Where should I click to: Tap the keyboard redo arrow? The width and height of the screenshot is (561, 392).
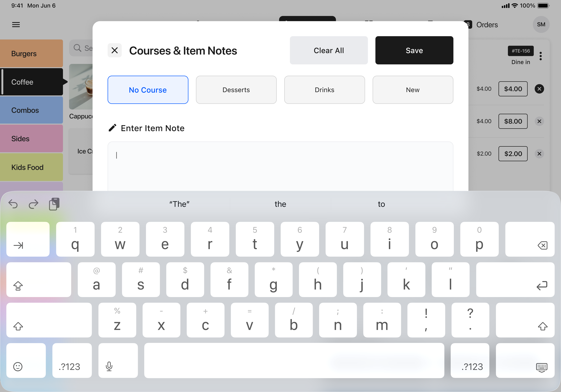point(34,204)
